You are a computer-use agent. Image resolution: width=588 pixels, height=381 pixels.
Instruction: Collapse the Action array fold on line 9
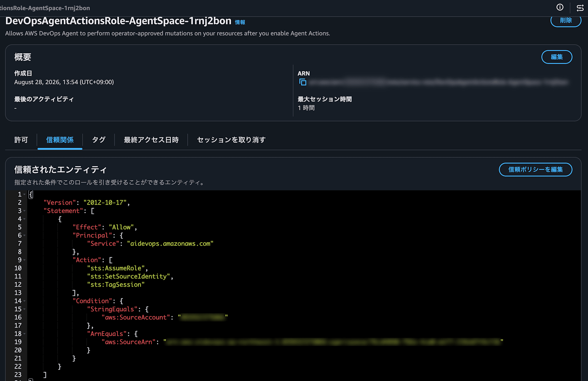[24, 260]
